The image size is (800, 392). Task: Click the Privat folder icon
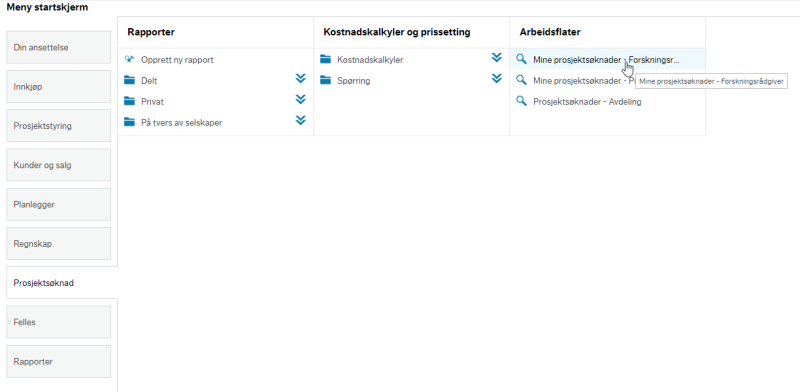(130, 101)
